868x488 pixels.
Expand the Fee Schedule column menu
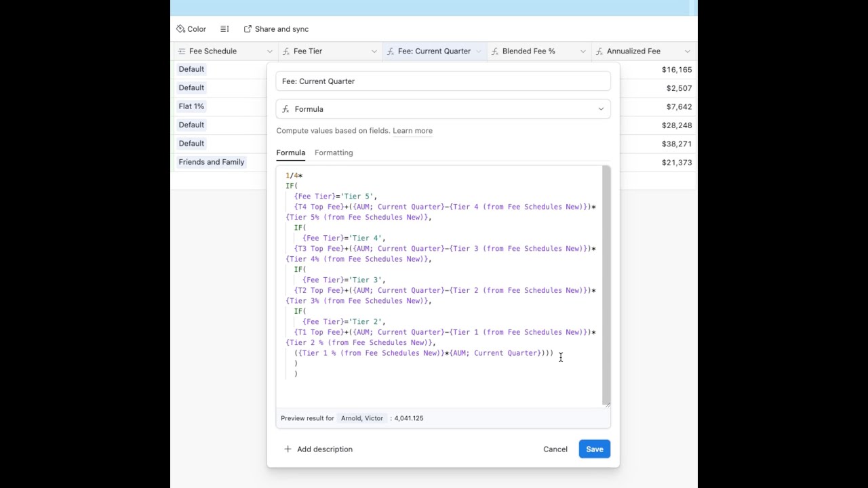[x=269, y=52]
